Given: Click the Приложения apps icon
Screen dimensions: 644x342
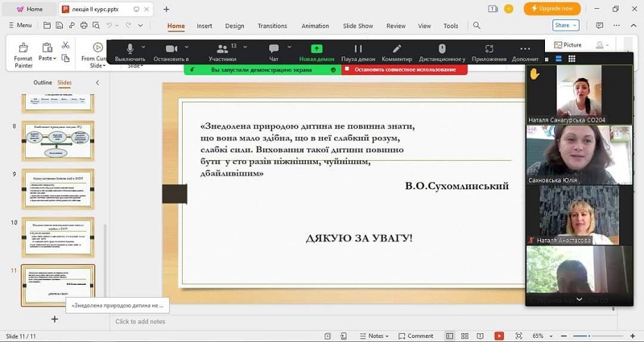Looking at the screenshot, I should 489,49.
